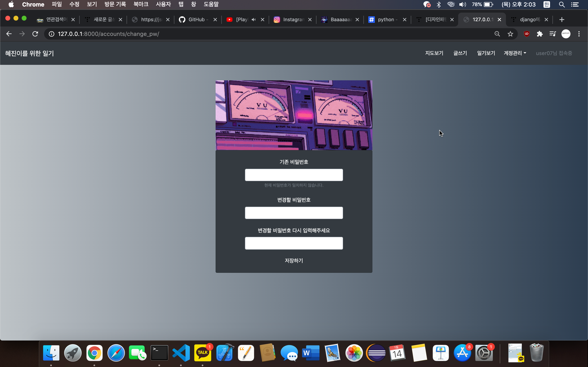
Task: Bookmark this page with star icon
Action: pos(510,34)
